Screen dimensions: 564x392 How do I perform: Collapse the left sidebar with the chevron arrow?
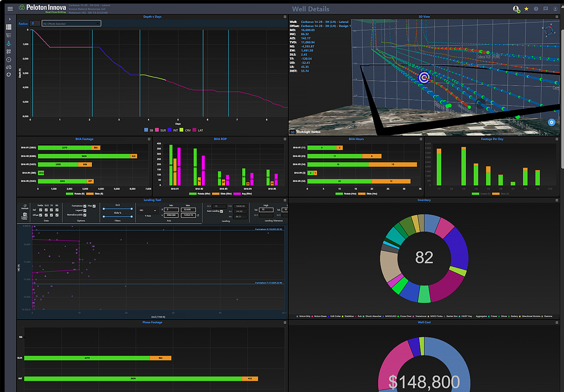click(x=10, y=19)
